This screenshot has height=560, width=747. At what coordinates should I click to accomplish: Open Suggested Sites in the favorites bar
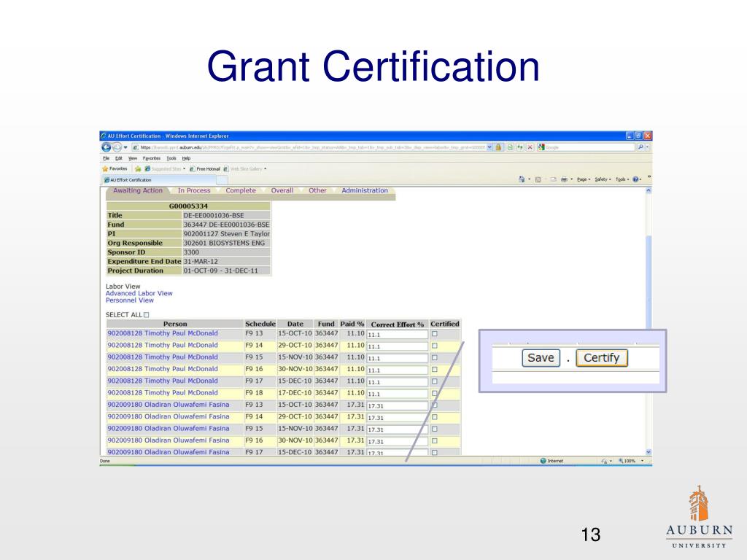click(x=165, y=168)
